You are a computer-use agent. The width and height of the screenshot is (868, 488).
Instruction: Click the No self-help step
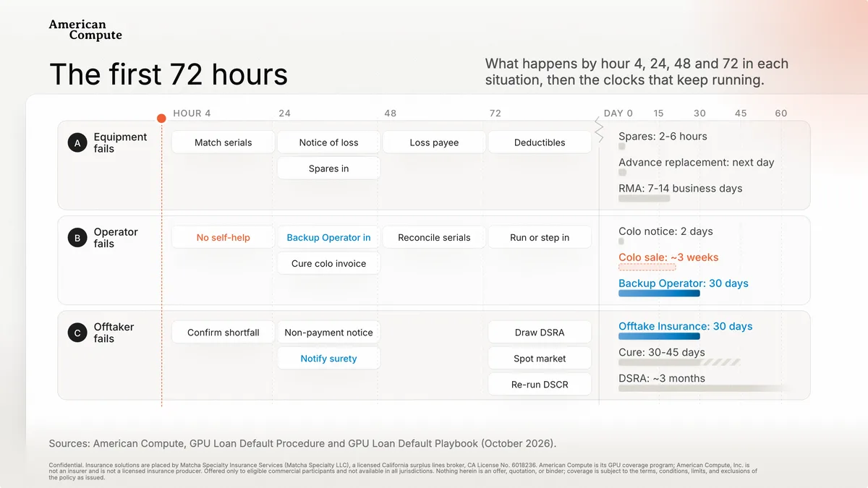tap(224, 237)
